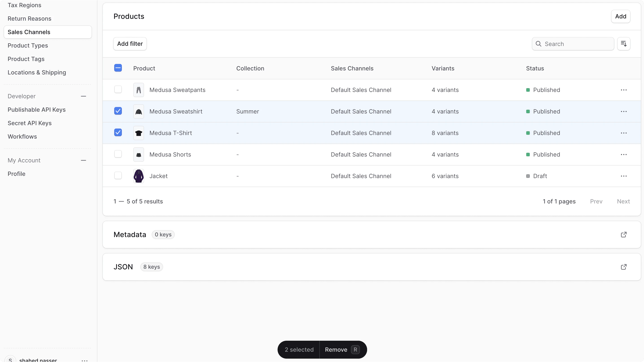Collapse the My Account sidebar section

[x=83, y=160]
